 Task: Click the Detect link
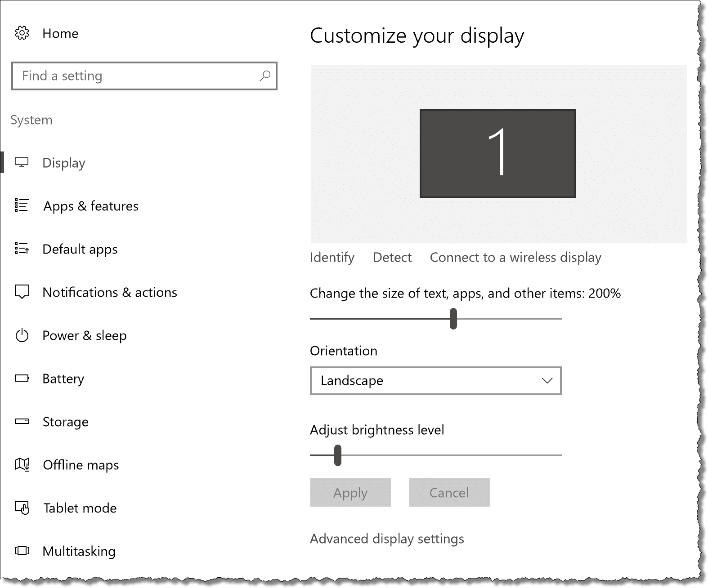pyautogui.click(x=392, y=257)
